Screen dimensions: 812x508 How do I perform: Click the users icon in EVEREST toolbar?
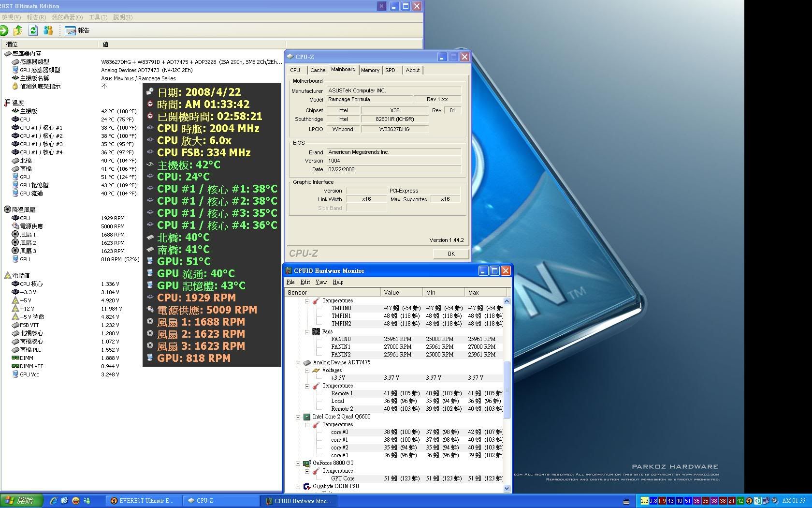[48, 30]
